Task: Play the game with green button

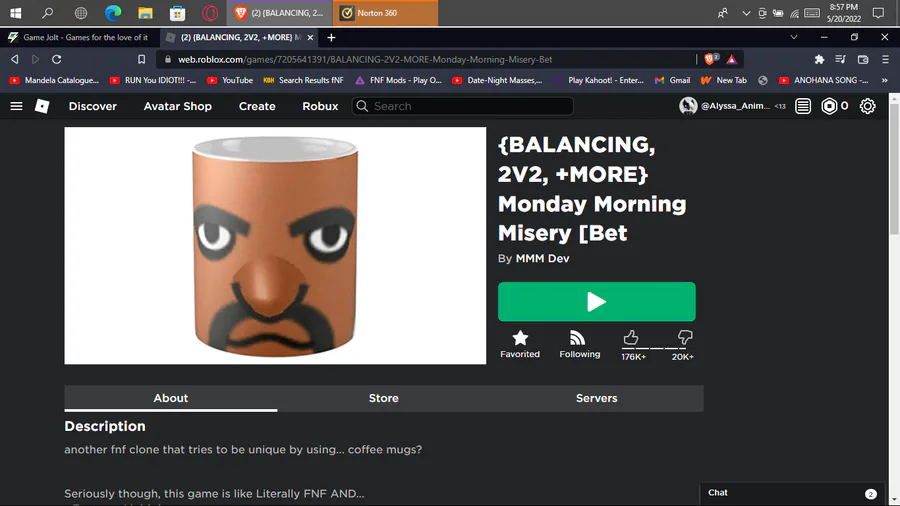Action: tap(596, 302)
